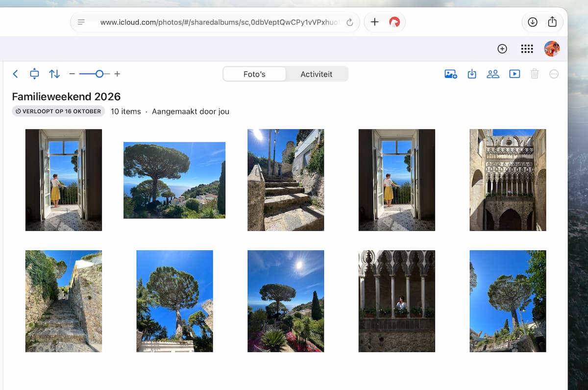Adjust the thumbnail size slider knob
The height and width of the screenshot is (390, 588).
[x=99, y=74]
